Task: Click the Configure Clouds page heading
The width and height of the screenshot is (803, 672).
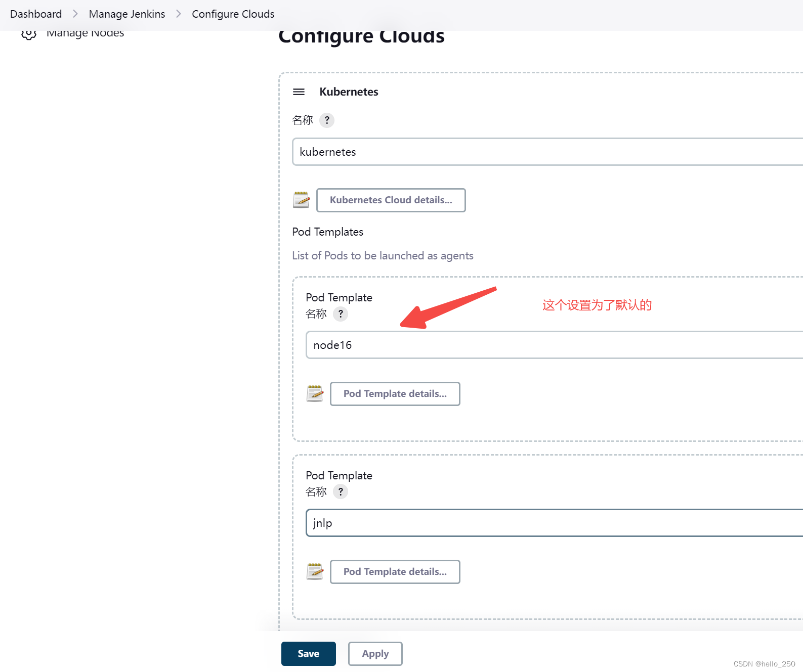Action: (361, 36)
